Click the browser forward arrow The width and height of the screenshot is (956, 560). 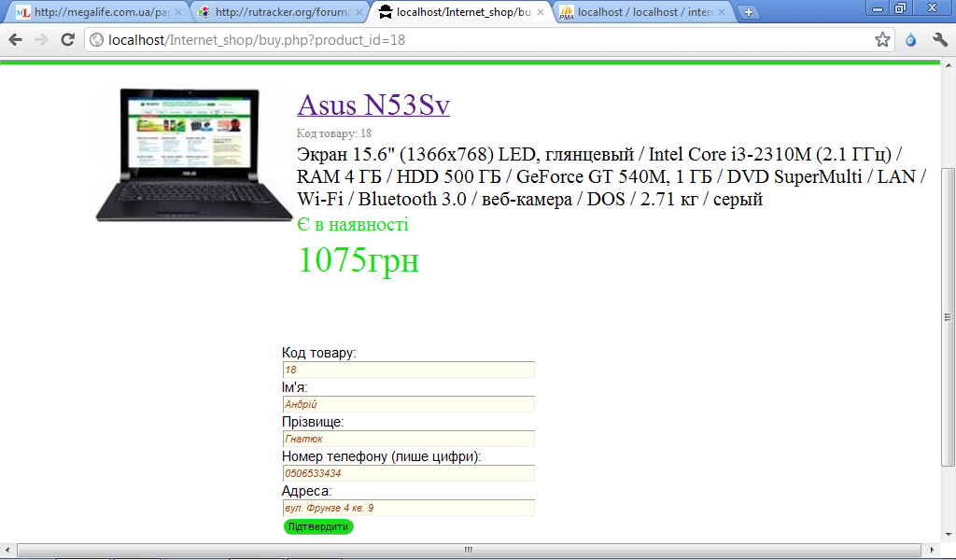pos(41,39)
